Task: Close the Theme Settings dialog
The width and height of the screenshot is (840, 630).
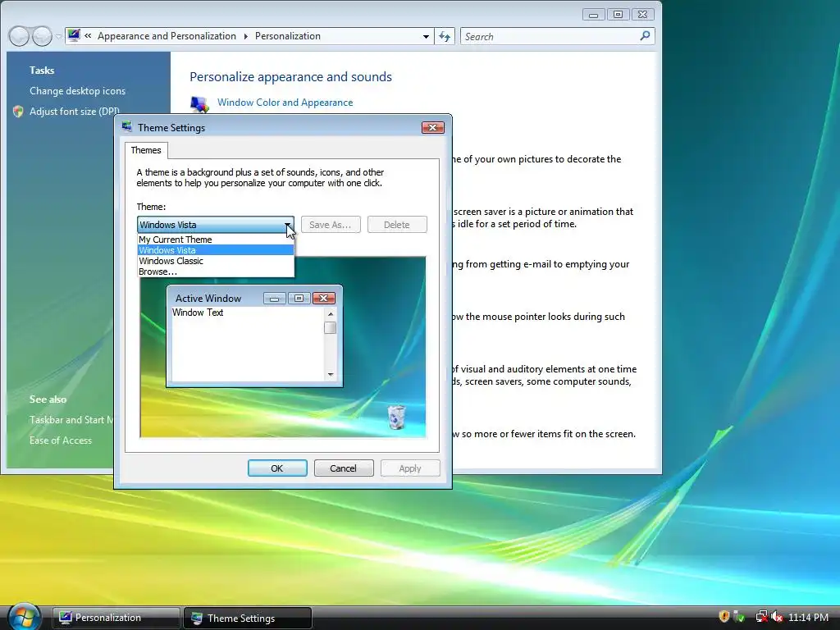Action: click(x=433, y=127)
